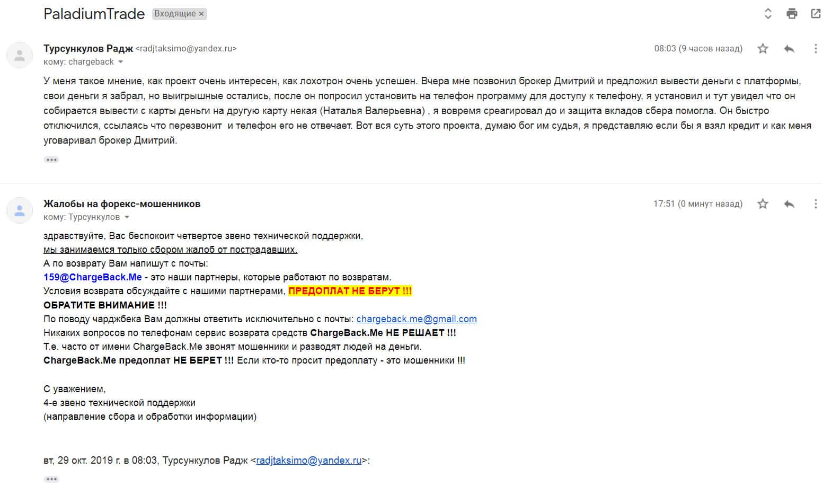
Task: Expand quoted text at bottom
Action: point(51,479)
